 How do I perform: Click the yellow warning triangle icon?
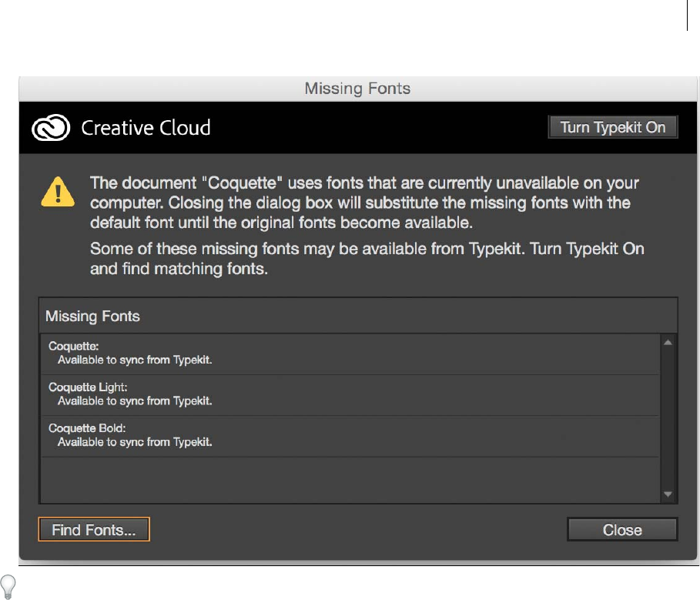(58, 192)
